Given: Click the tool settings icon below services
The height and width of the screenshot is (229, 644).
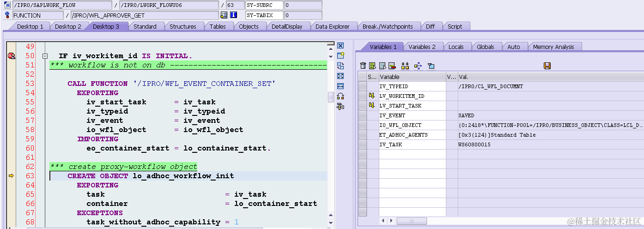Looking at the screenshot, I should point(340,107).
